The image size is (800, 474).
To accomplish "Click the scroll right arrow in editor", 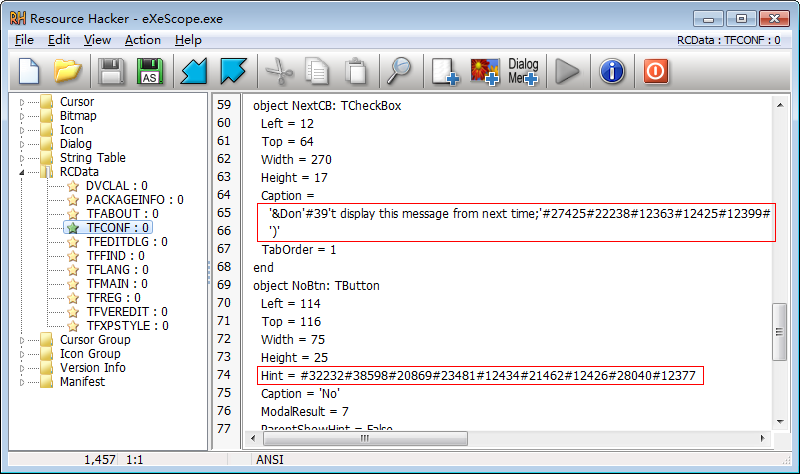I will pos(763,438).
